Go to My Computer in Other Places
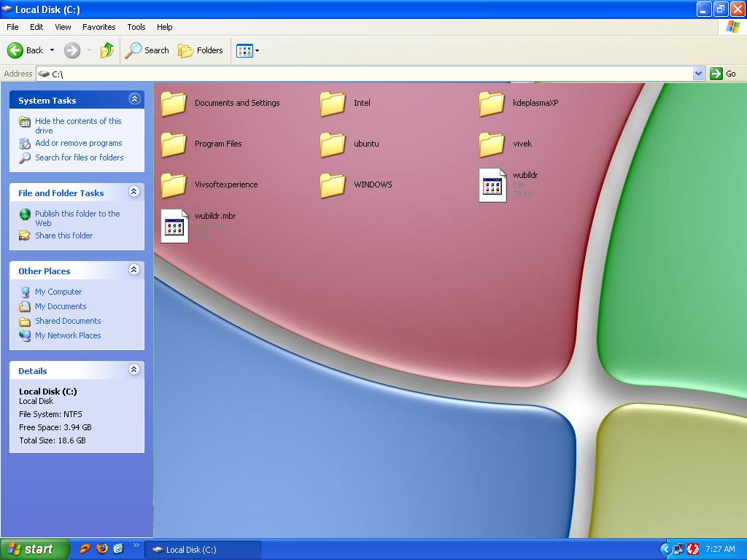 click(x=58, y=292)
